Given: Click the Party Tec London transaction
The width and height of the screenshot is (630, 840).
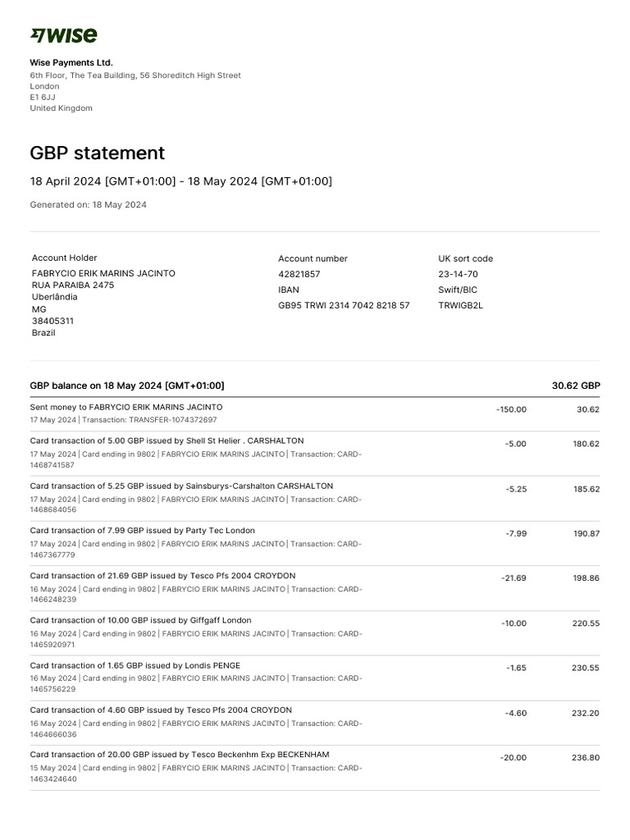Looking at the screenshot, I should (x=142, y=531).
